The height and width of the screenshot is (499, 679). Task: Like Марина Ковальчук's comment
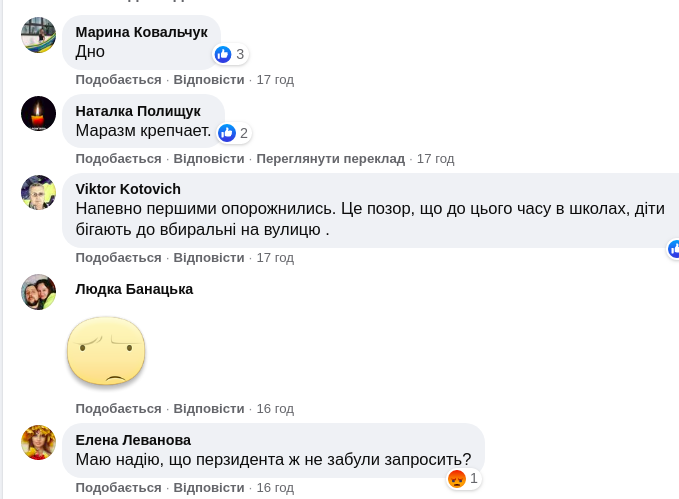click(118, 79)
